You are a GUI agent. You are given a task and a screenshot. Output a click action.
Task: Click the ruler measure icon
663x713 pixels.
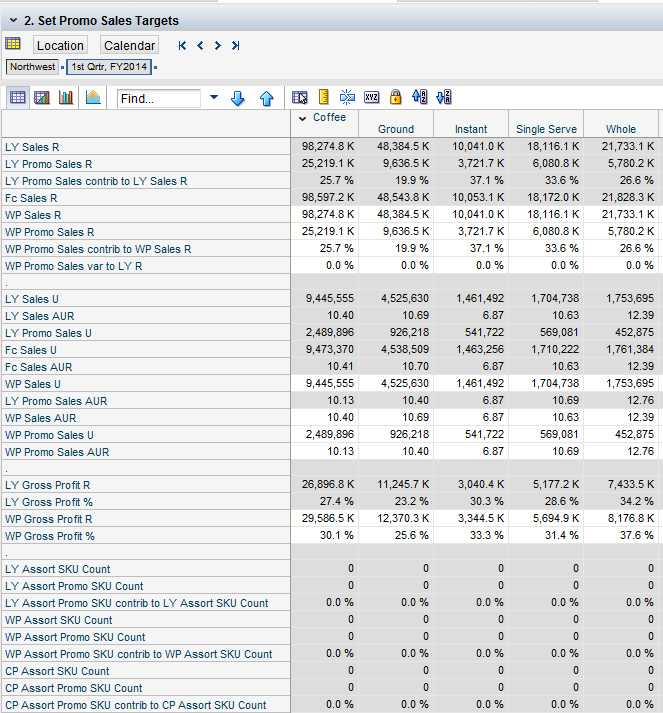[x=323, y=98]
